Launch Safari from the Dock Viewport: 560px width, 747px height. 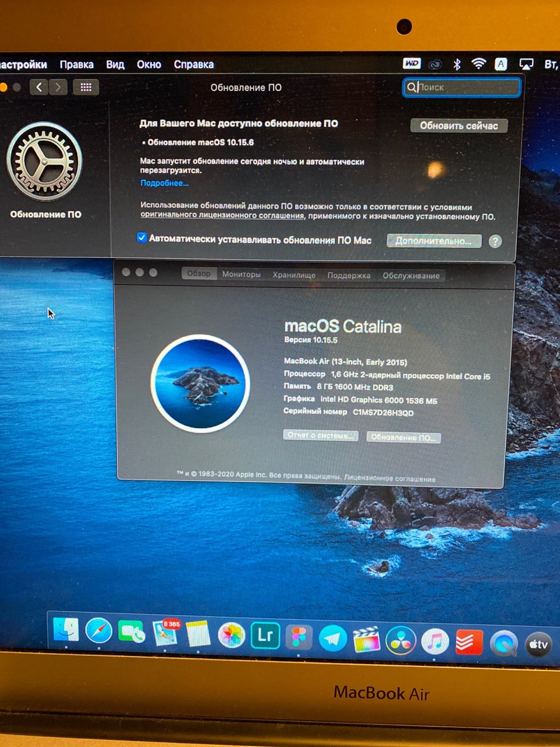pyautogui.click(x=99, y=631)
